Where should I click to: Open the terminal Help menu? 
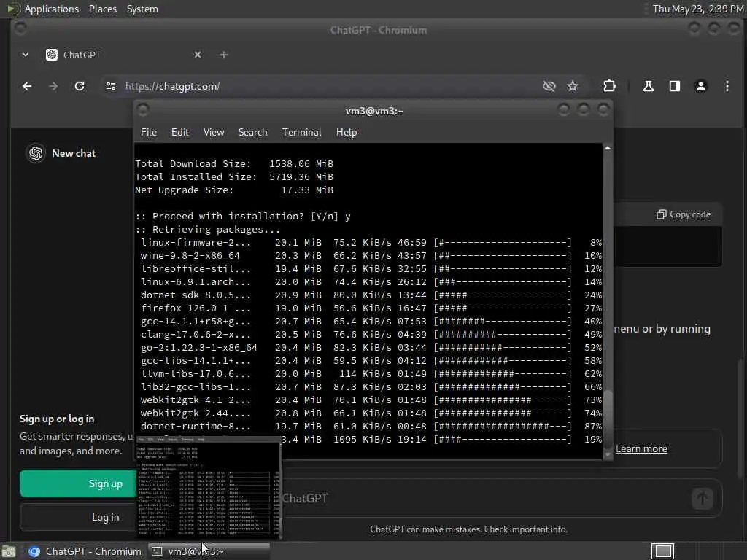(x=347, y=133)
